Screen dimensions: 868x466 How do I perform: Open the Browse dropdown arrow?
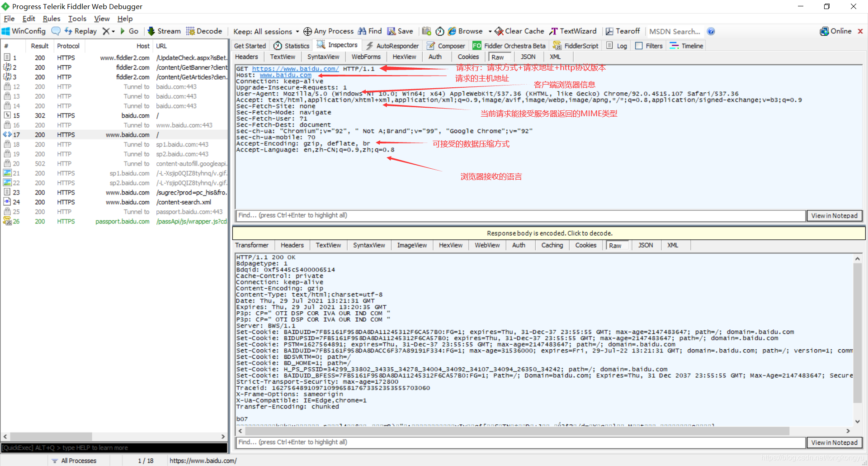tap(490, 31)
